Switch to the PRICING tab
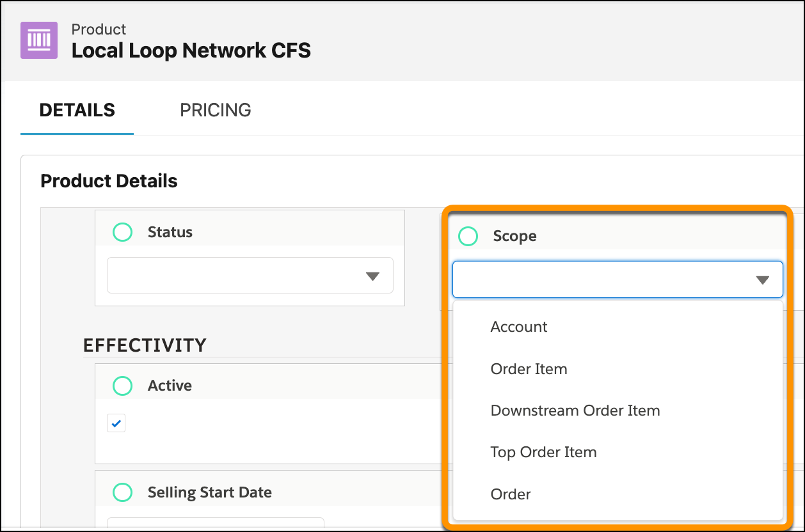Image resolution: width=805 pixels, height=532 pixels. click(x=216, y=110)
